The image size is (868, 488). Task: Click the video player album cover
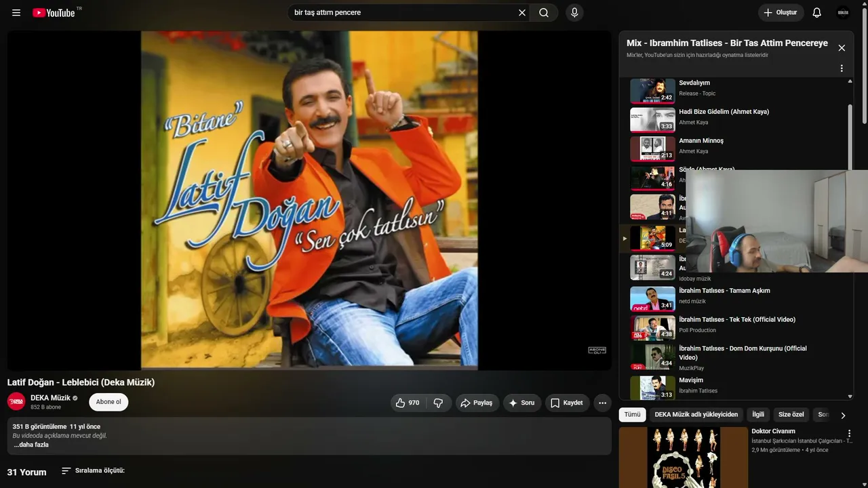[x=309, y=201]
